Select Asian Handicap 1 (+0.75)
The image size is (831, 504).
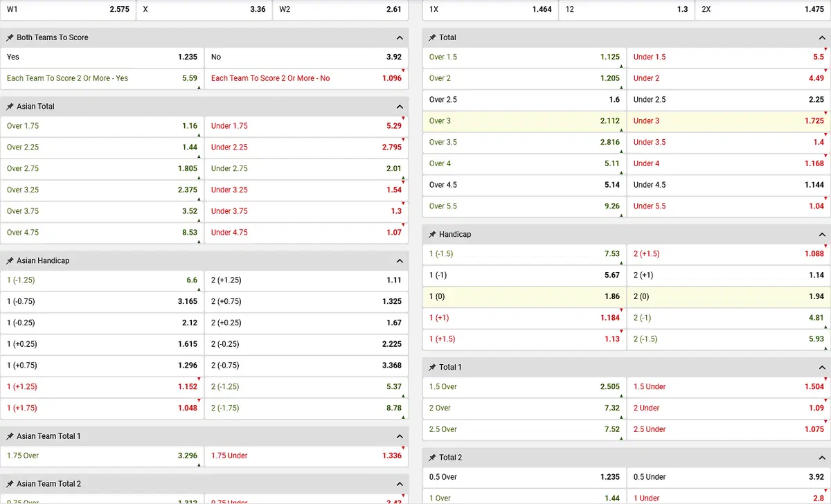coord(102,366)
